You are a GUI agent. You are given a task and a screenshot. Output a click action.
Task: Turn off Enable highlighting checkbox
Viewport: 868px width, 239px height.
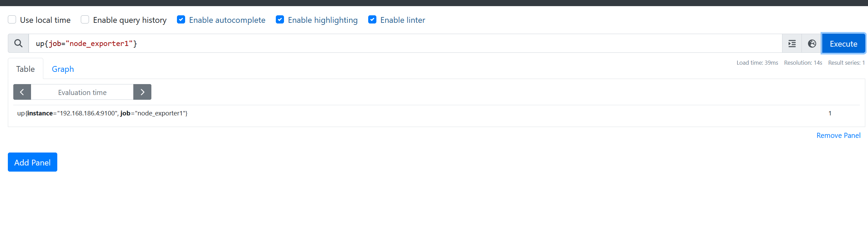(280, 20)
